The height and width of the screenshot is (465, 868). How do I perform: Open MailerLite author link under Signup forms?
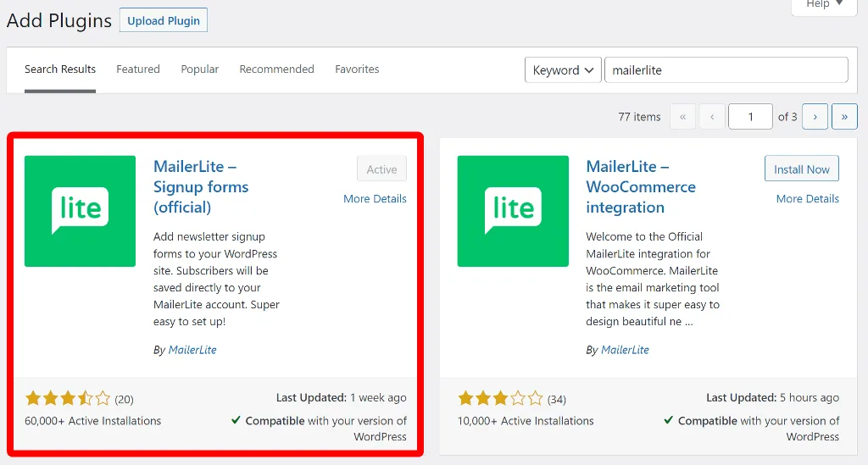(192, 350)
